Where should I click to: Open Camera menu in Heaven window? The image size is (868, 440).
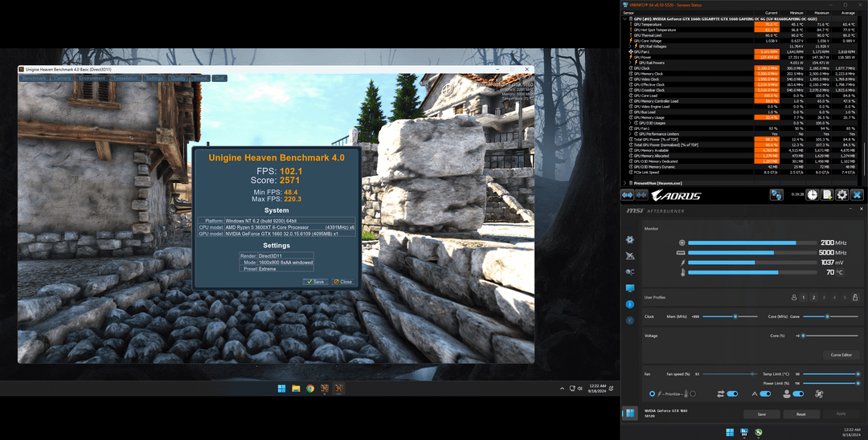[63, 78]
